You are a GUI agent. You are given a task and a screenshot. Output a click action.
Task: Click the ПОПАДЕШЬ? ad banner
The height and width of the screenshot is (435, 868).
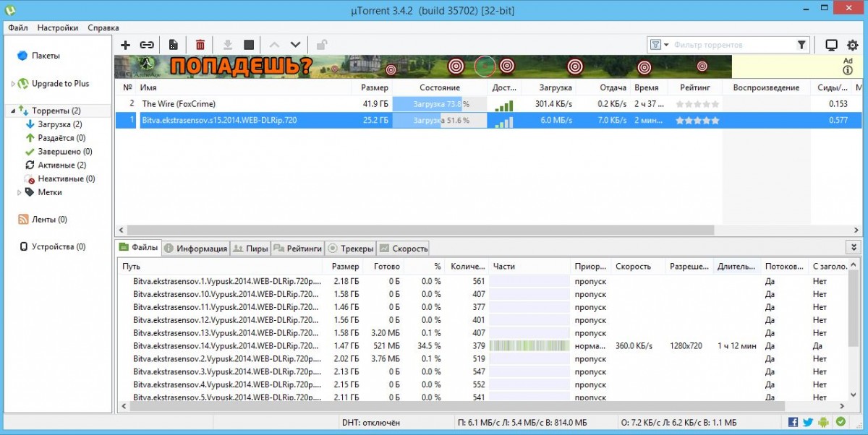(x=423, y=67)
